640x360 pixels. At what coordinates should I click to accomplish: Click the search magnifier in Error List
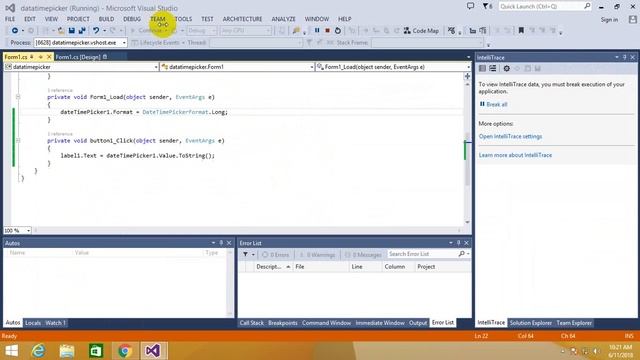coord(462,254)
